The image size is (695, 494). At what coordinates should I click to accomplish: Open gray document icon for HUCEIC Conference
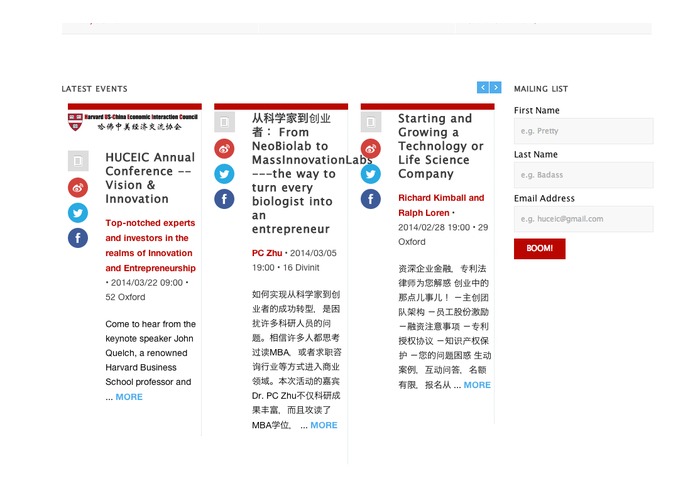[x=78, y=161]
